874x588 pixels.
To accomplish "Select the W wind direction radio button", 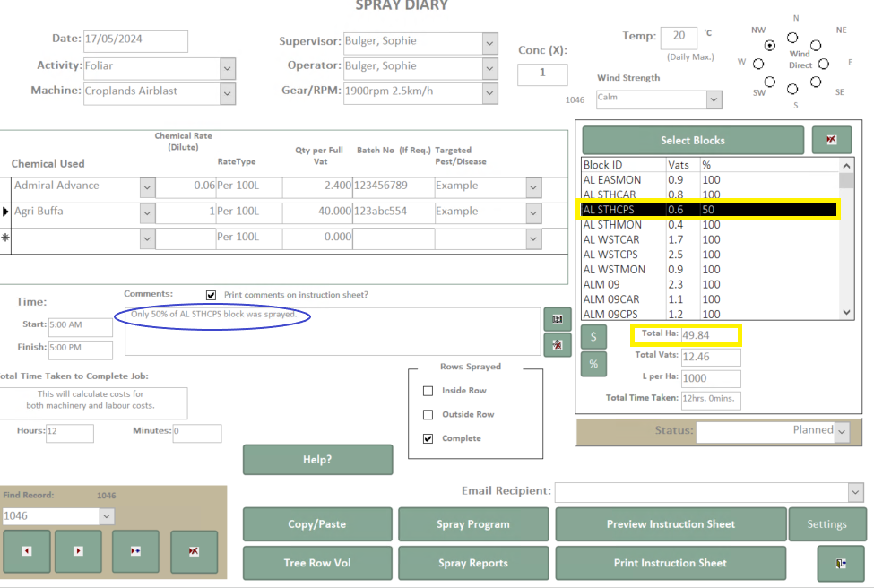I will pyautogui.click(x=758, y=65).
